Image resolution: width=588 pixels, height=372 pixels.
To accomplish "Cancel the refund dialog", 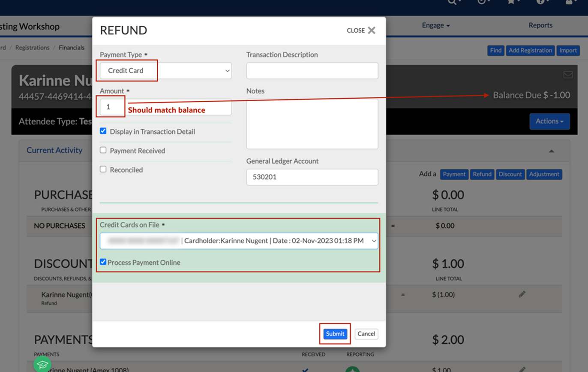I will pos(366,334).
